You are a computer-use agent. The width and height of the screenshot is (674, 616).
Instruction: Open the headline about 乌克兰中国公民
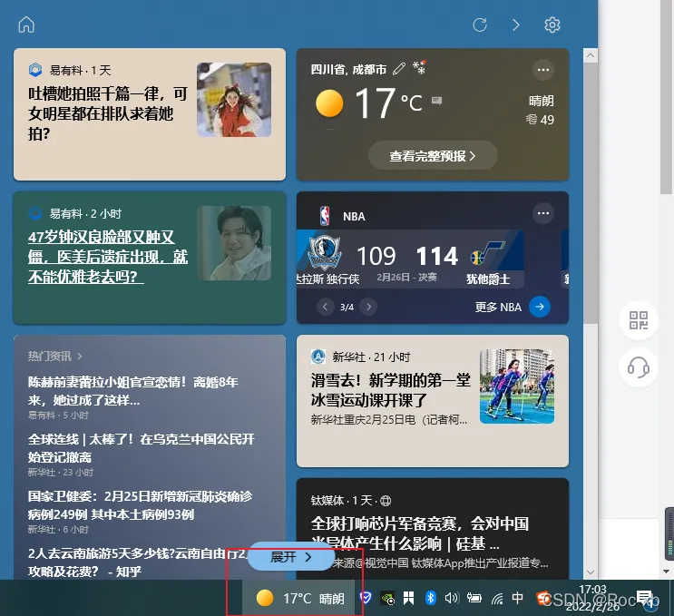[x=141, y=447]
